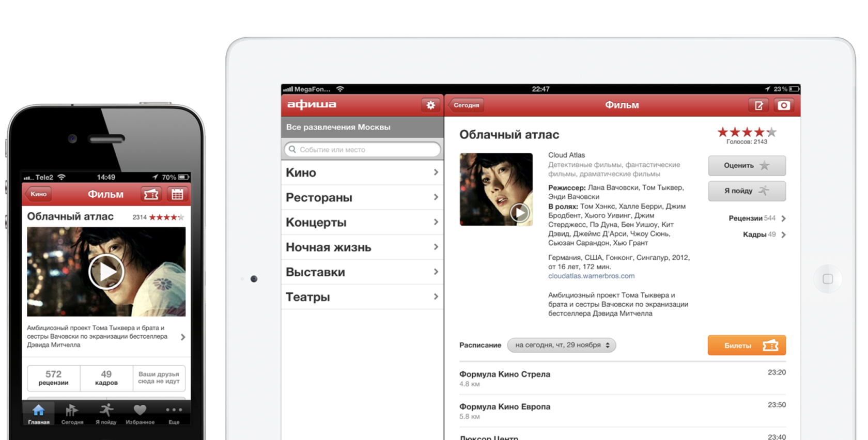Tap Все развлечения Москвы header
Viewport: 868px width, 440px height.
point(362,127)
